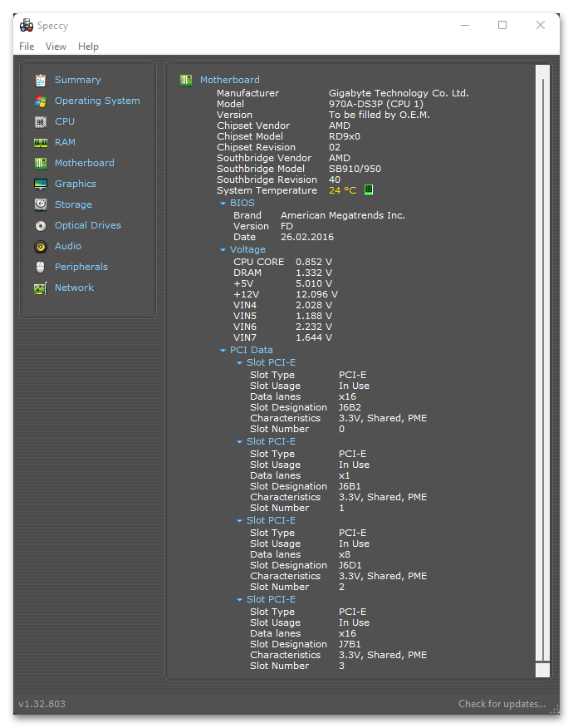This screenshot has height=728, width=573.
Task: Open the Summary section
Action: (77, 80)
